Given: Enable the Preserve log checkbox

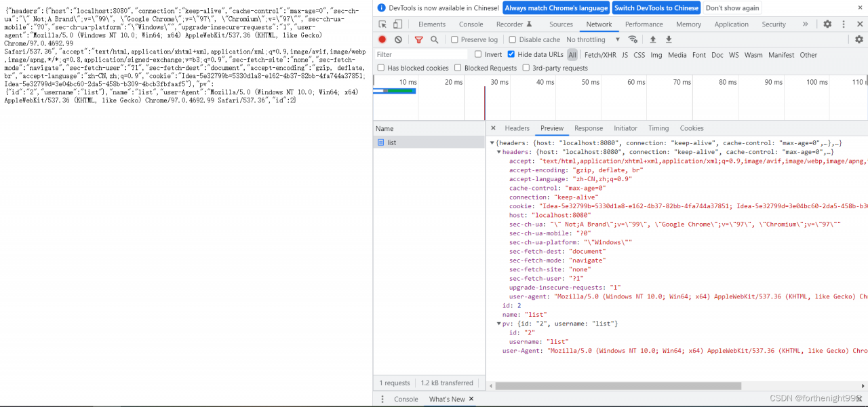Looking at the screenshot, I should pos(455,40).
